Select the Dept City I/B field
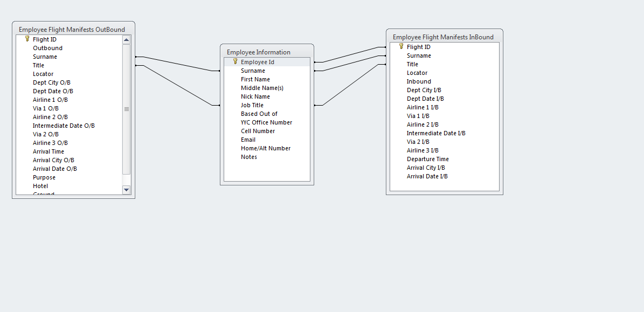Image resolution: width=644 pixels, height=312 pixels. point(424,90)
